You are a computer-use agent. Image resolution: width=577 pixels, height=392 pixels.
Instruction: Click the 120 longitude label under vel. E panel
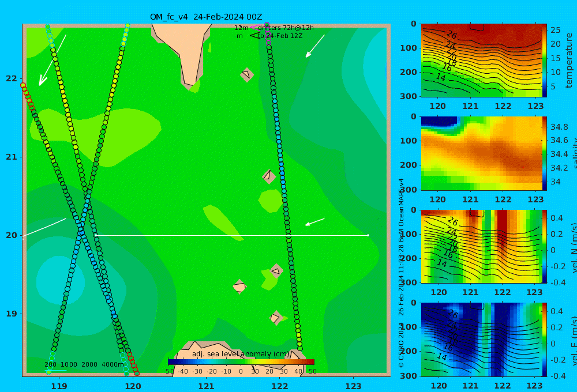pyautogui.click(x=439, y=386)
